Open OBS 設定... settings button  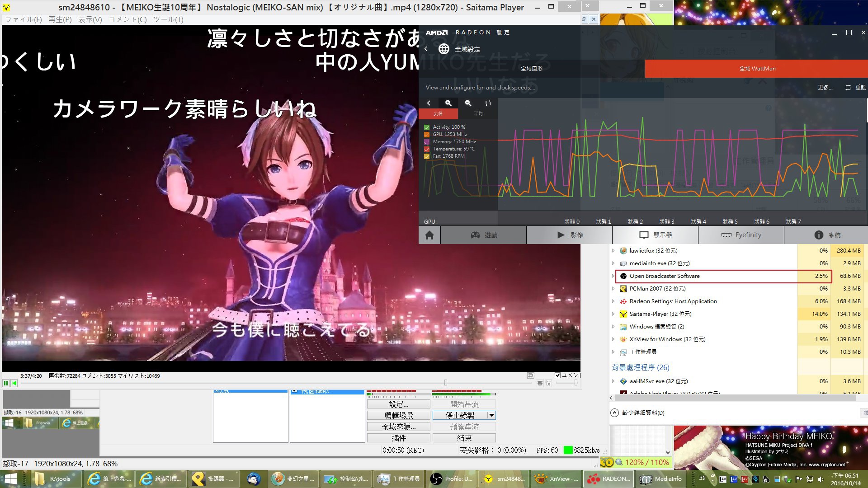tap(399, 404)
